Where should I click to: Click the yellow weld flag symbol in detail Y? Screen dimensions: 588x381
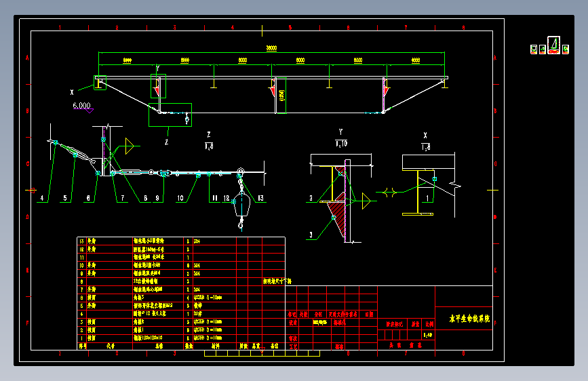366,201
